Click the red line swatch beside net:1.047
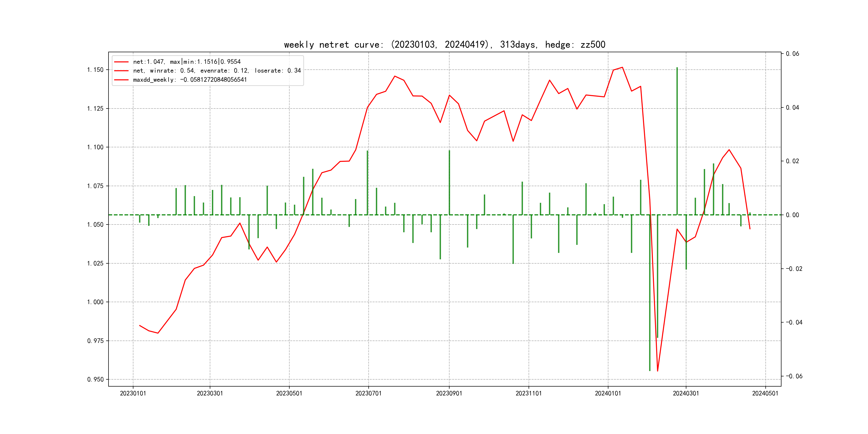The width and height of the screenshot is (868, 434). 121,62
